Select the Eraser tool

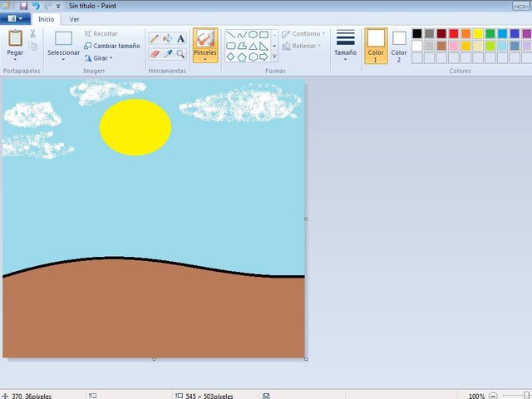(x=155, y=54)
